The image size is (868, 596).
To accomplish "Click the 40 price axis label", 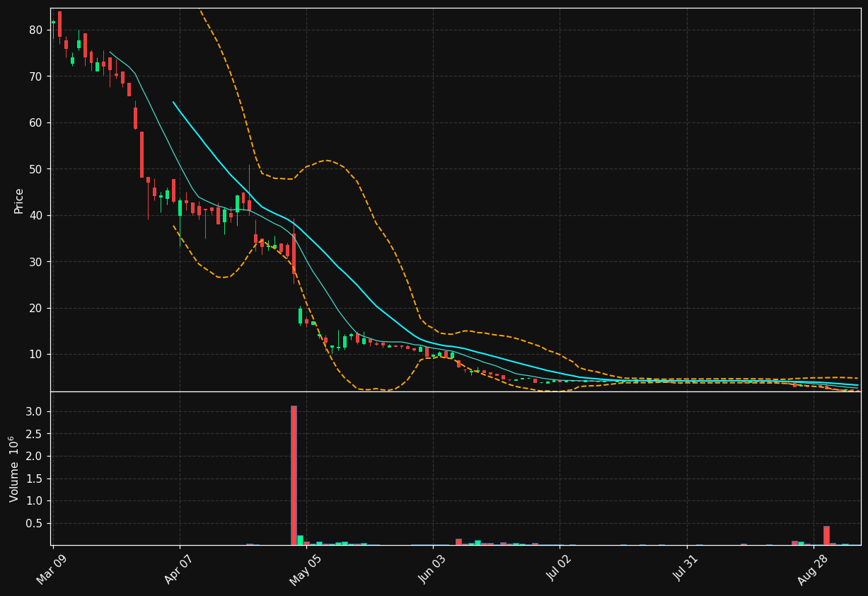I will pyautogui.click(x=37, y=215).
